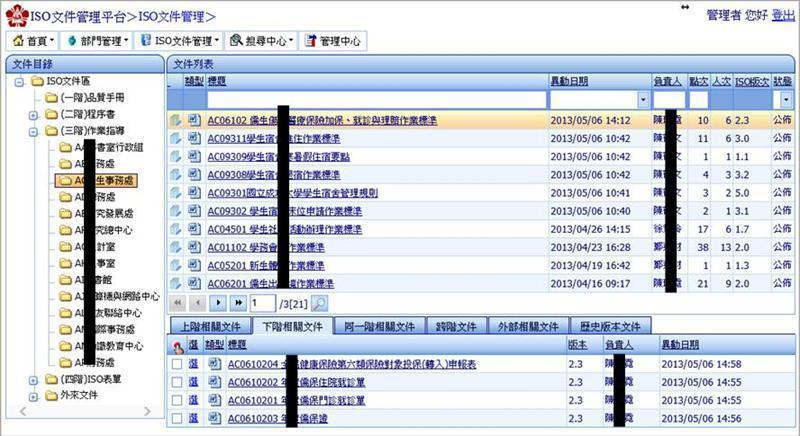Open document AC06102 link

coord(322,120)
